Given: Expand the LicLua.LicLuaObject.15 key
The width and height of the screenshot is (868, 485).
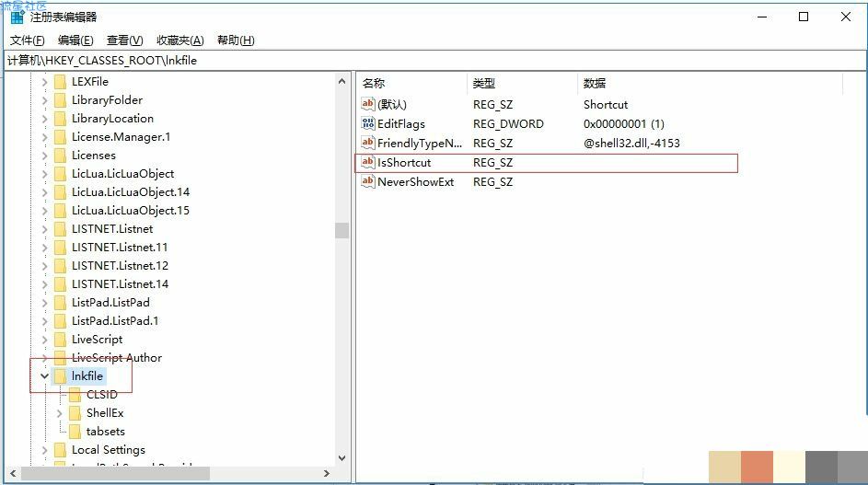Looking at the screenshot, I should coord(45,211).
